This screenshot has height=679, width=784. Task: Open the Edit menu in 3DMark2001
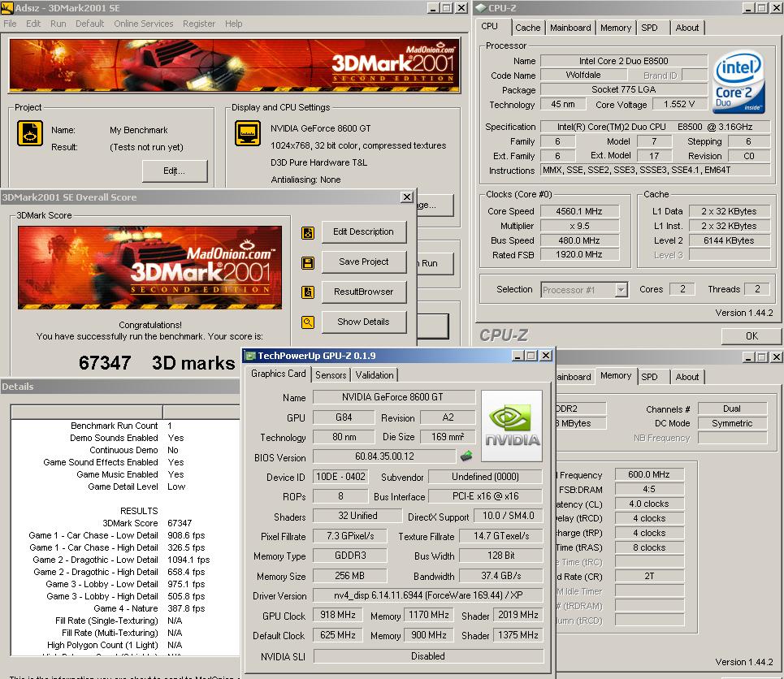(x=33, y=24)
